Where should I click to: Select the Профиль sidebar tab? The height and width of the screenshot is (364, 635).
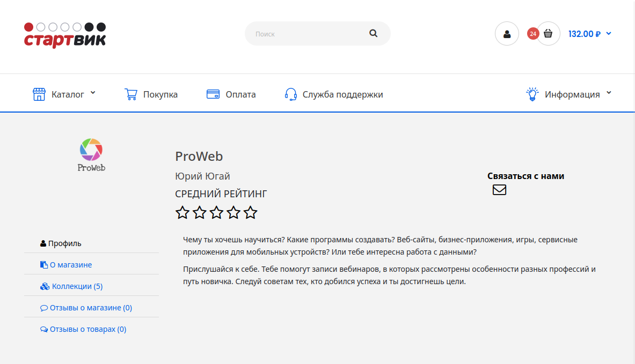[64, 243]
